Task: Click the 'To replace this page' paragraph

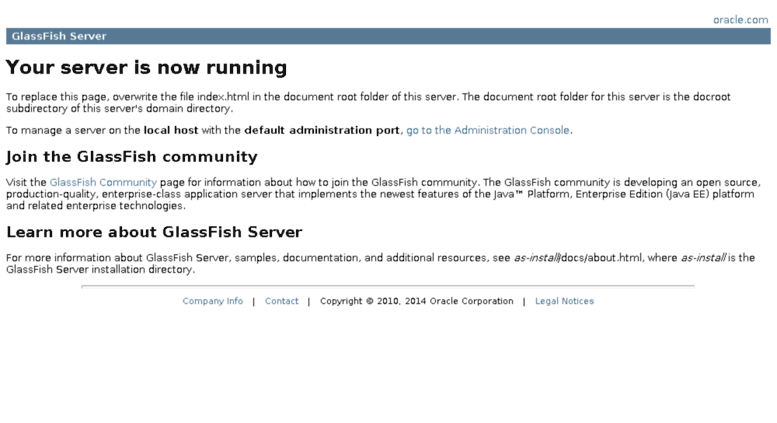Action: click(368, 103)
